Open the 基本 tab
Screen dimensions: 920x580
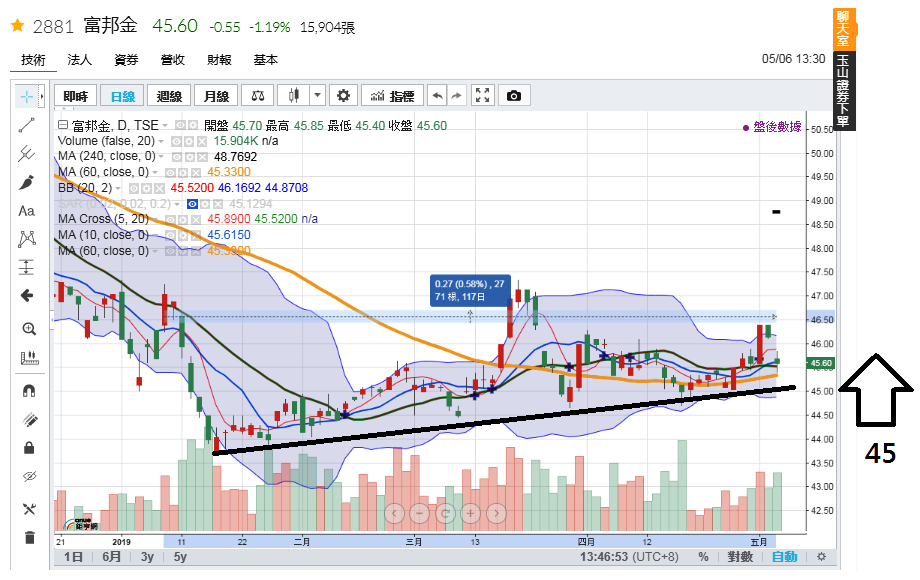tap(266, 60)
